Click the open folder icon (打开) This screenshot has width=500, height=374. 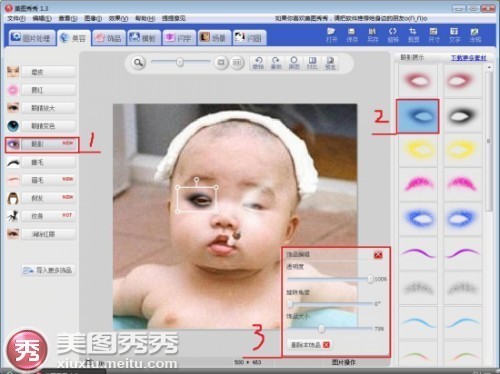331,35
